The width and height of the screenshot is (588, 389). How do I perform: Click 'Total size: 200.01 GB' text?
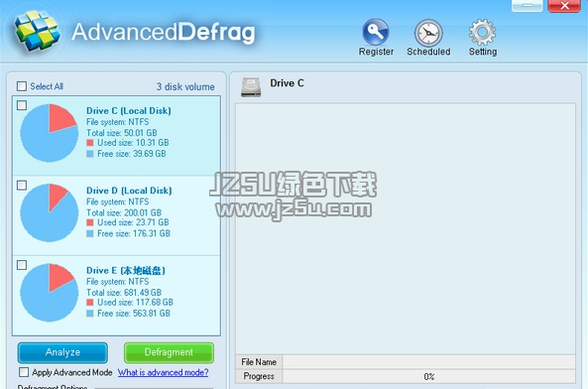tap(124, 212)
